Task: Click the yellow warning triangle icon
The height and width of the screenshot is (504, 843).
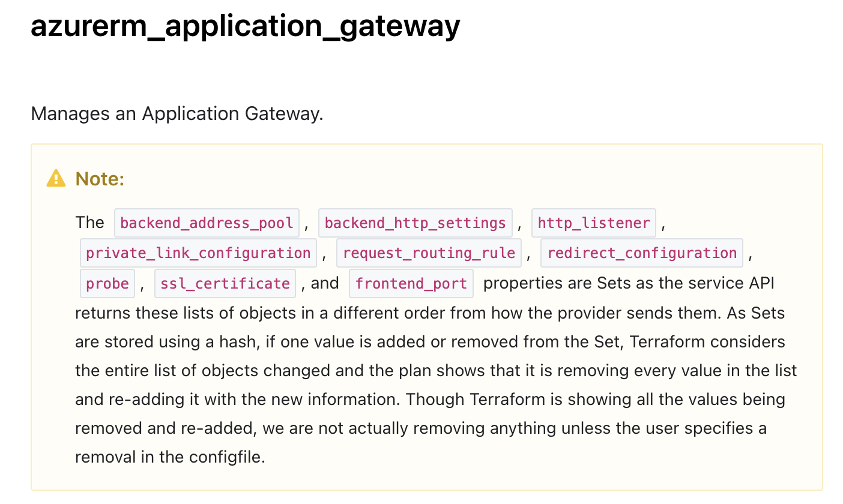Action: tap(56, 178)
